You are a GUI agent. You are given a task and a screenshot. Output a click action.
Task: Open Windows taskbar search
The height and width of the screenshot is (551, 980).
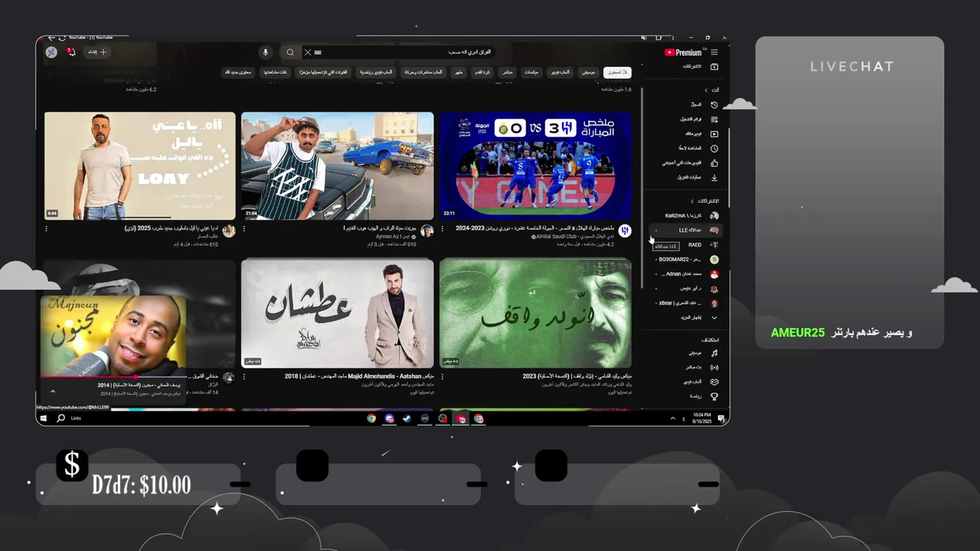click(x=60, y=419)
